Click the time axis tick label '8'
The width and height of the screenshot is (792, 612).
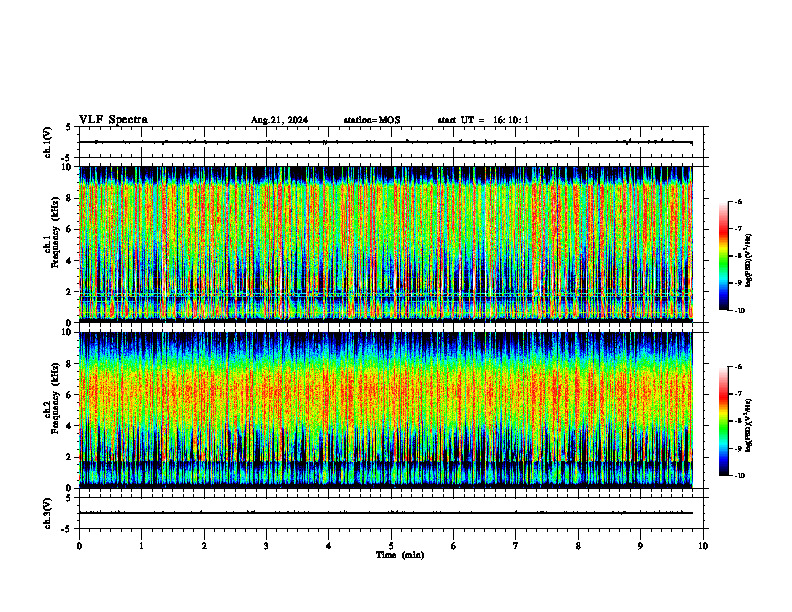[x=578, y=546]
